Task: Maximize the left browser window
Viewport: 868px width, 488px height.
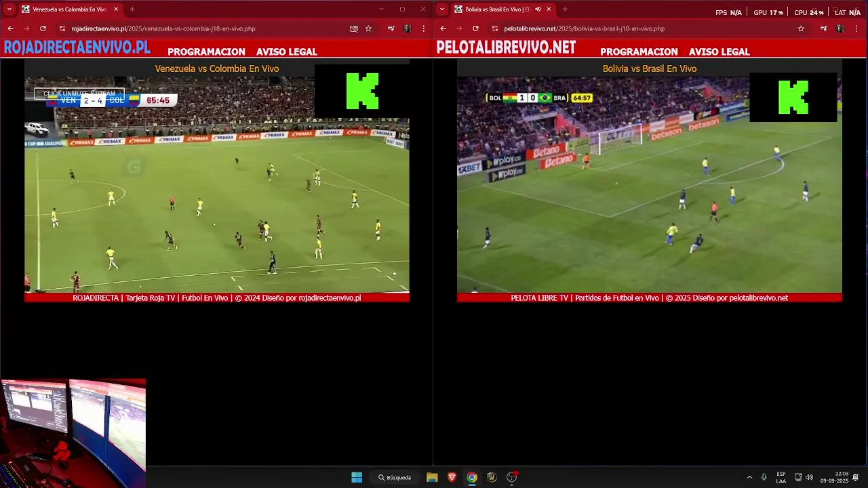Action: (x=402, y=9)
